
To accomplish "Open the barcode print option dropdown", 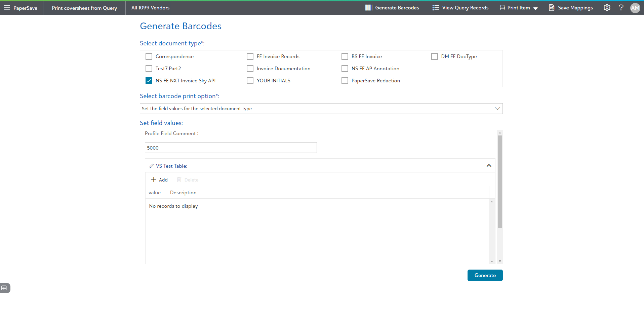I will coord(321,109).
